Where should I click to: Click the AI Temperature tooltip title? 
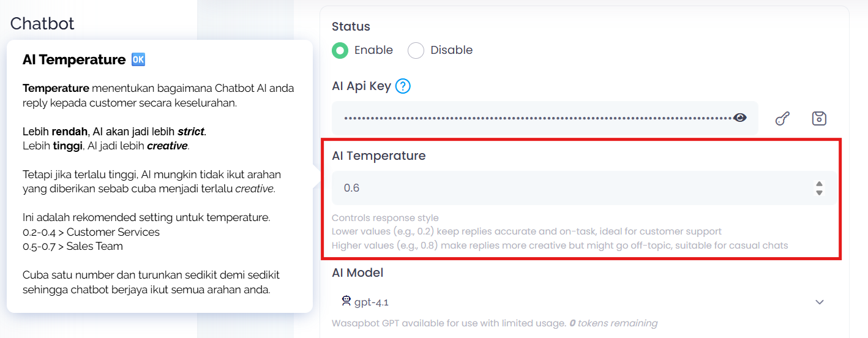pos(74,59)
